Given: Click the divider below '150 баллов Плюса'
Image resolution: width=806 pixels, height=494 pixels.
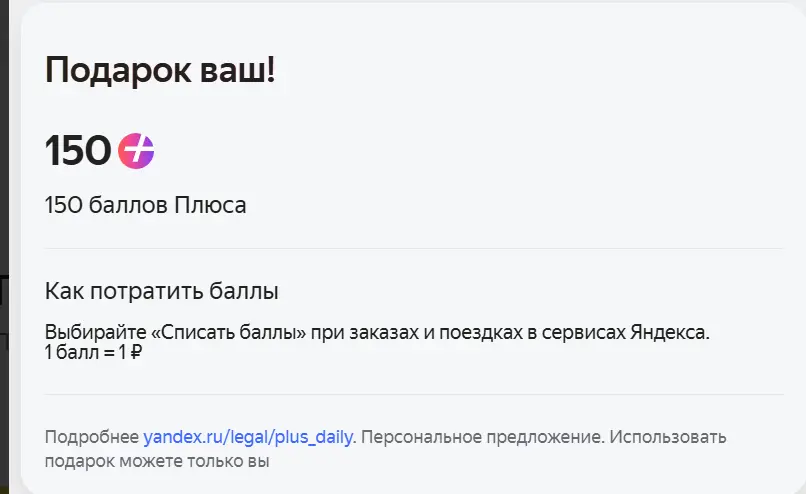Looking at the screenshot, I should tap(414, 248).
